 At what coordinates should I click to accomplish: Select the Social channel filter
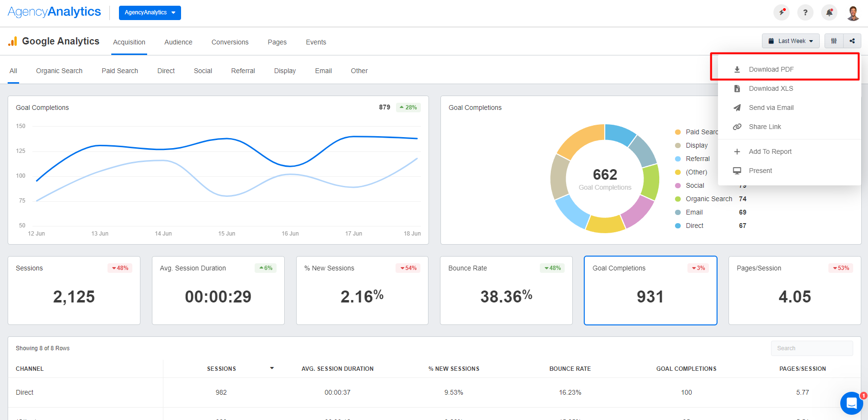(x=203, y=71)
